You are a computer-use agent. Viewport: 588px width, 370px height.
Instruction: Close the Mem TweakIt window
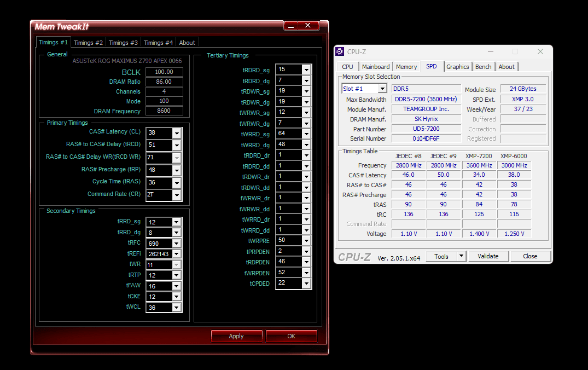pyautogui.click(x=308, y=26)
